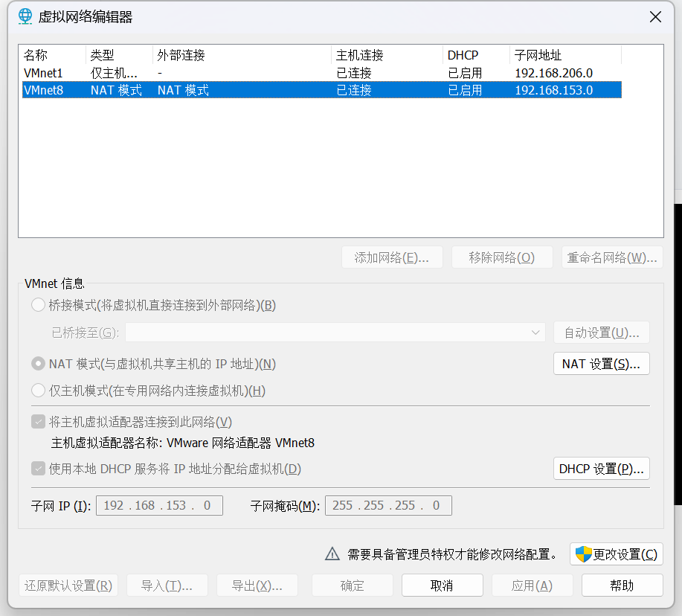Click 还原默认设置(R) button
This screenshot has width=682, height=616.
[x=68, y=585]
